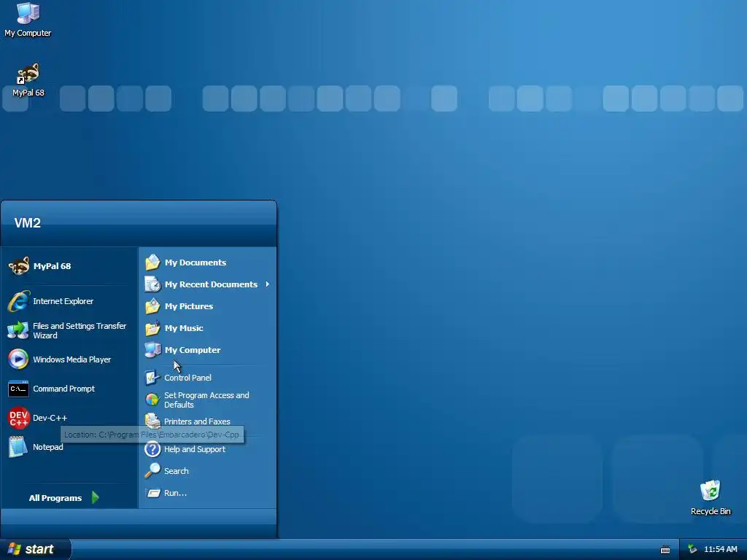Choose Run... text entry
The height and width of the screenshot is (560, 747).
(175, 493)
